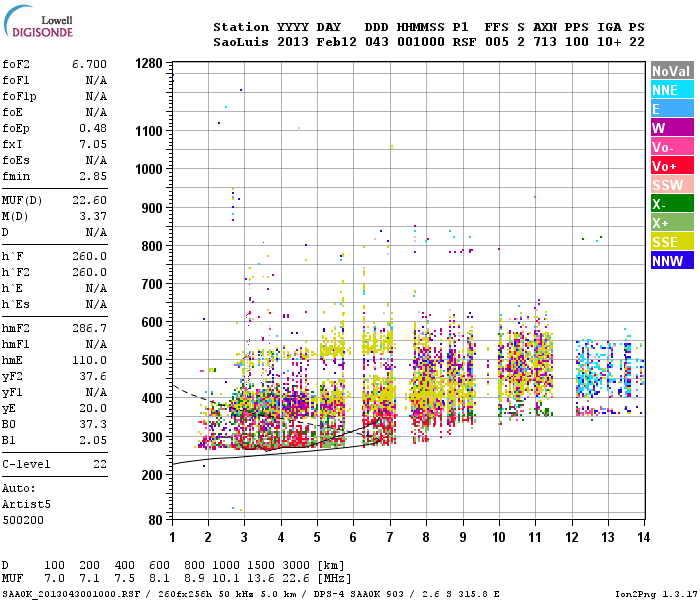Image resolution: width=700 pixels, height=600 pixels.
Task: Click the D 3000 km table value
Action: click(296, 566)
